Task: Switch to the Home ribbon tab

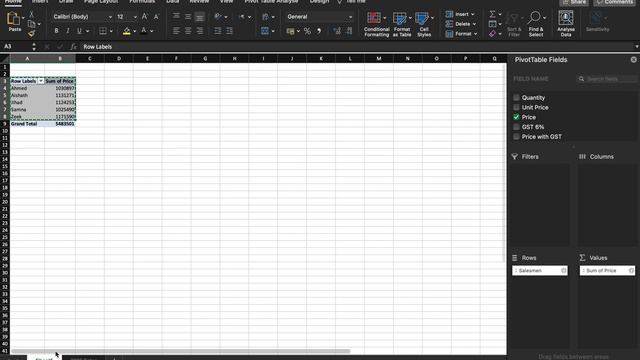Action: 13,2
